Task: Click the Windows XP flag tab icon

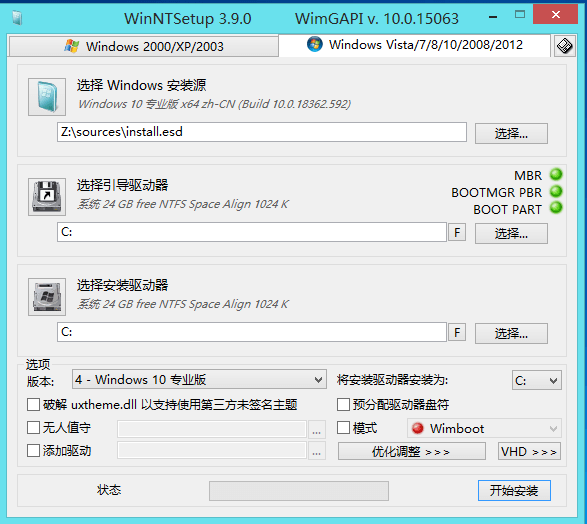Action: [72, 46]
